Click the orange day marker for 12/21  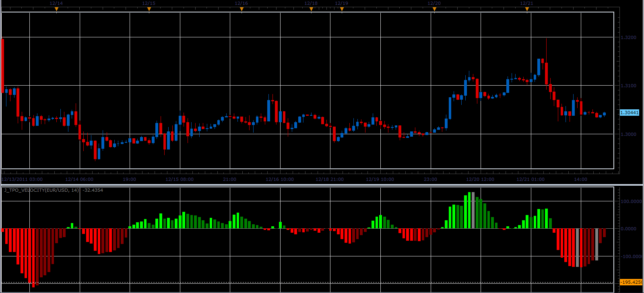[x=527, y=9]
